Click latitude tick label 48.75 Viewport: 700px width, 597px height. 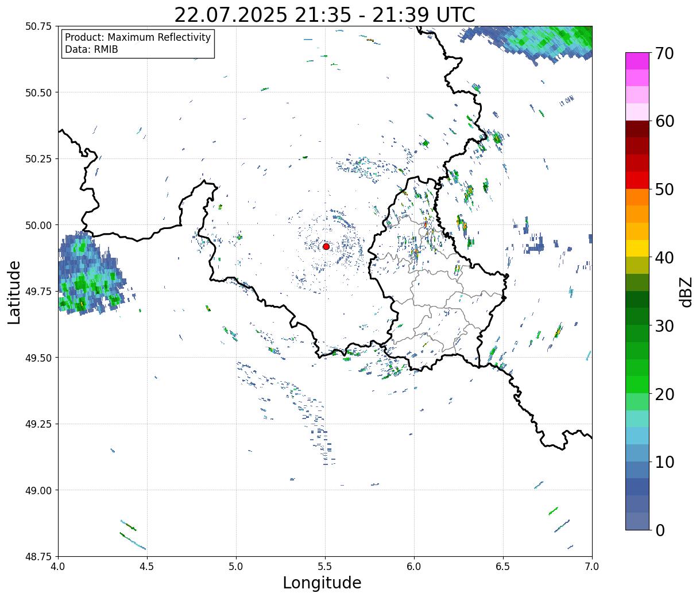click(x=39, y=557)
